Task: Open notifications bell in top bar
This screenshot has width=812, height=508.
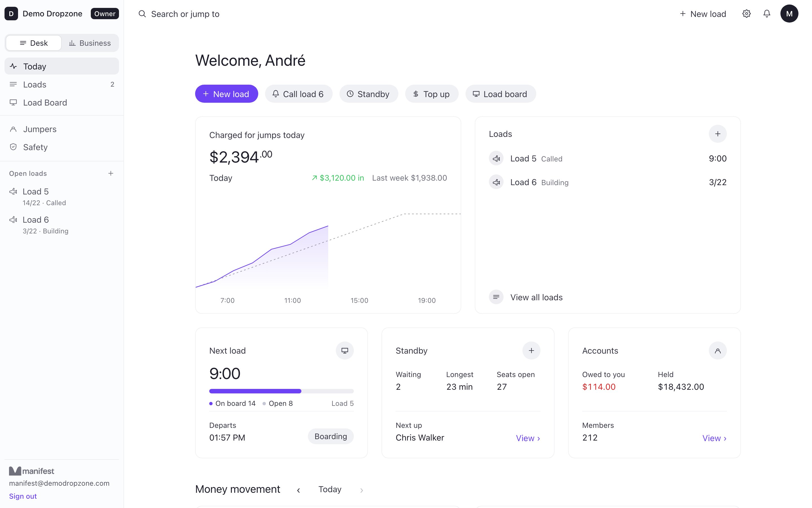Action: [x=767, y=14]
